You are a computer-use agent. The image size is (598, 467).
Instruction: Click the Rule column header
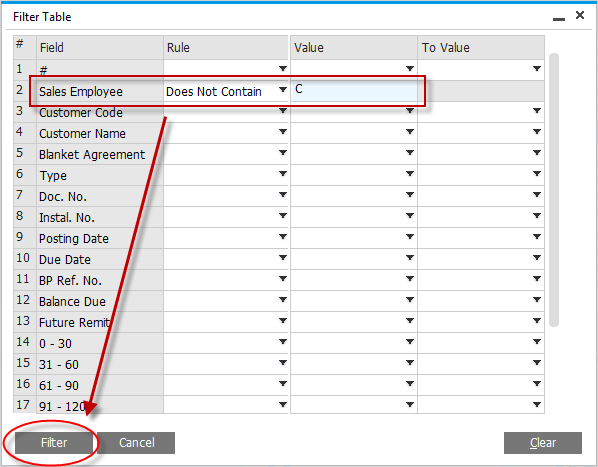[226, 48]
